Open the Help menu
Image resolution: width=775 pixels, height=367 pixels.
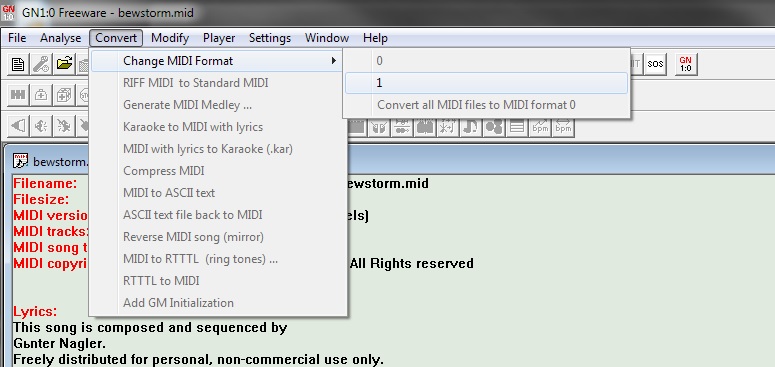pos(375,38)
